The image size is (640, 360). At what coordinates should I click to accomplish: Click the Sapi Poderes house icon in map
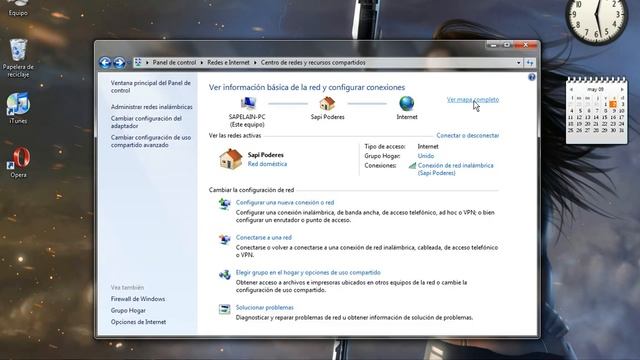(x=327, y=104)
